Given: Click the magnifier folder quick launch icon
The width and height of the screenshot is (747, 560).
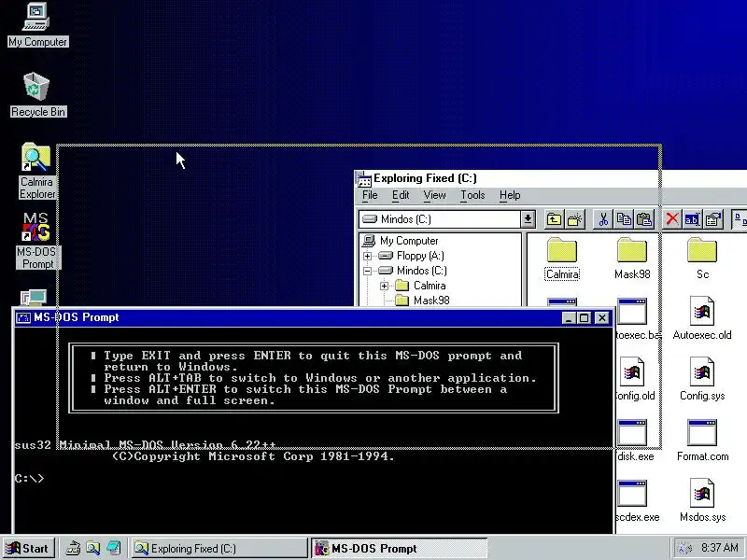Looking at the screenshot, I should (92, 548).
